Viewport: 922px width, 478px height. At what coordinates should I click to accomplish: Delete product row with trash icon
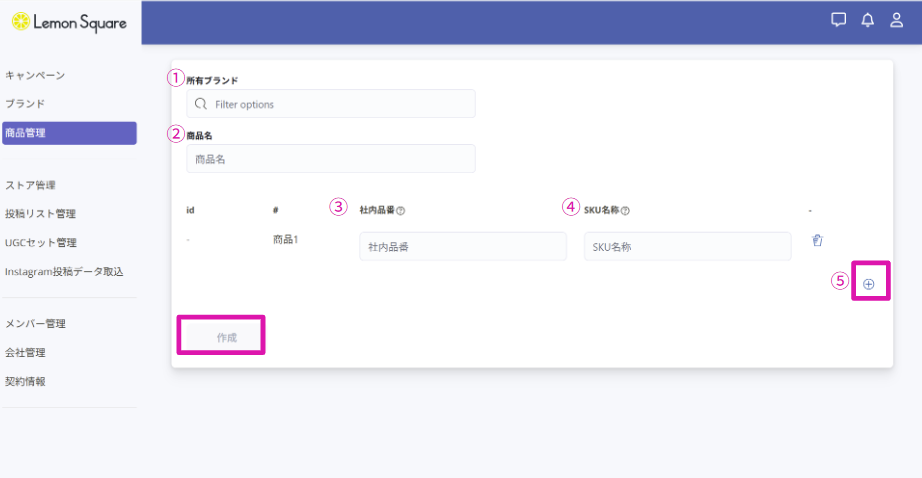(x=817, y=240)
